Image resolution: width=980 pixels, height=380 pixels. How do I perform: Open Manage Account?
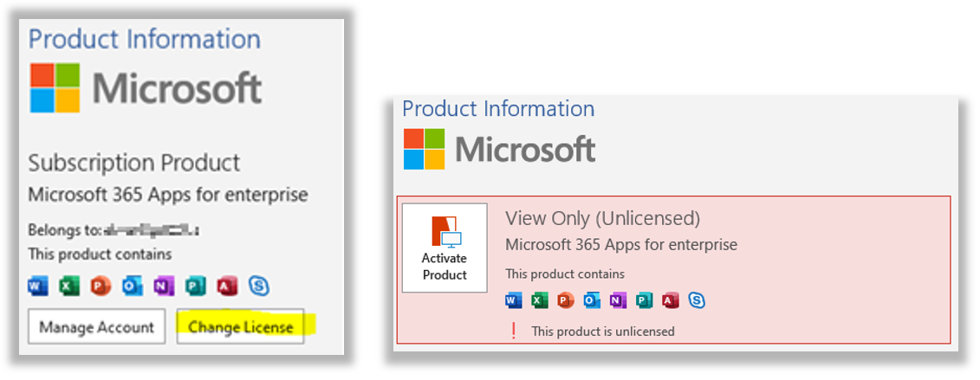[97, 326]
